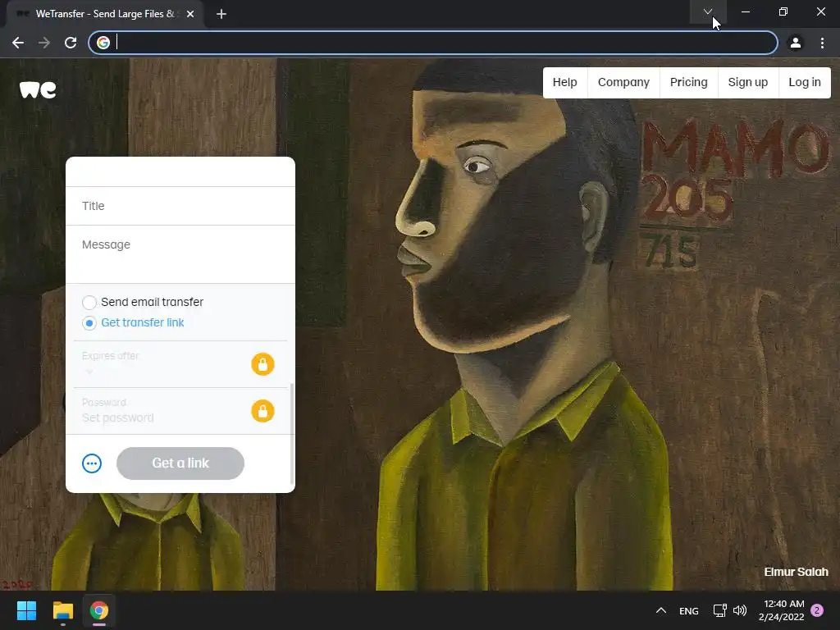Click the browser forward arrow
The image size is (840, 630).
click(x=44, y=43)
